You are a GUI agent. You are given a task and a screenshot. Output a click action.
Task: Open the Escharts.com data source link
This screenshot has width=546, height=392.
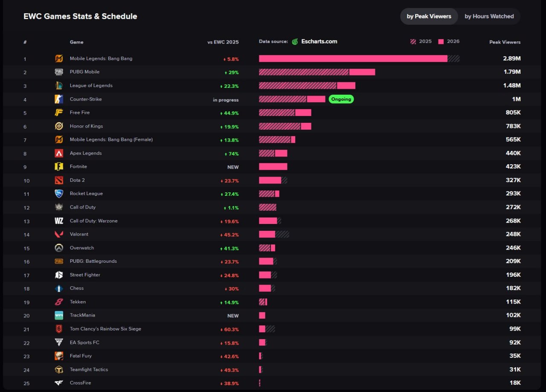[x=318, y=41]
